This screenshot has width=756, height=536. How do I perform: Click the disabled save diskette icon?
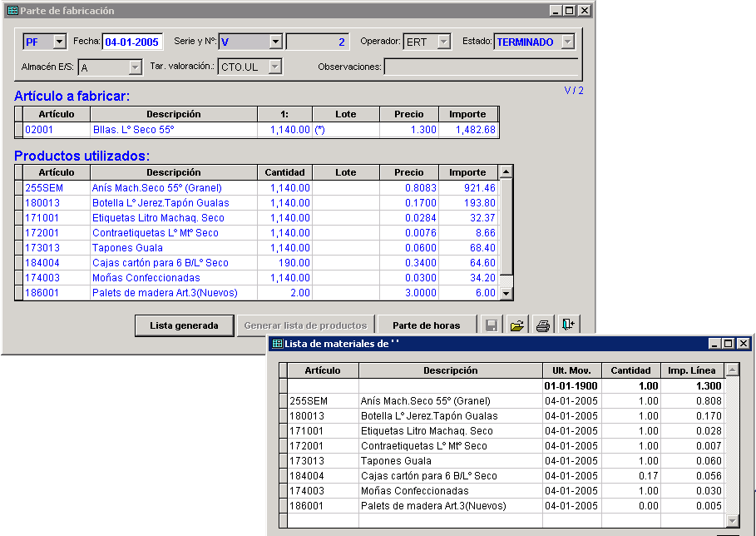coord(491,325)
